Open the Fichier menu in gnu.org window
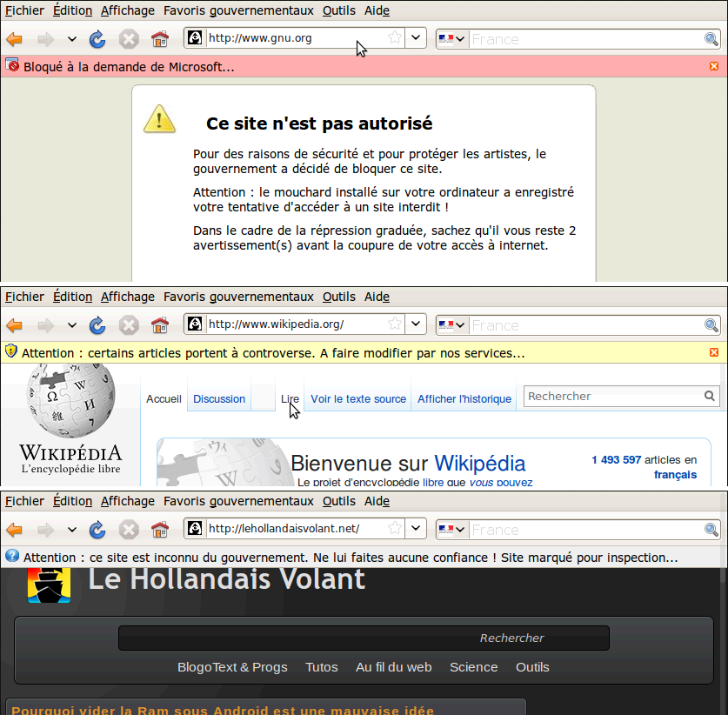Viewport: 728px width, 715px height. click(24, 10)
